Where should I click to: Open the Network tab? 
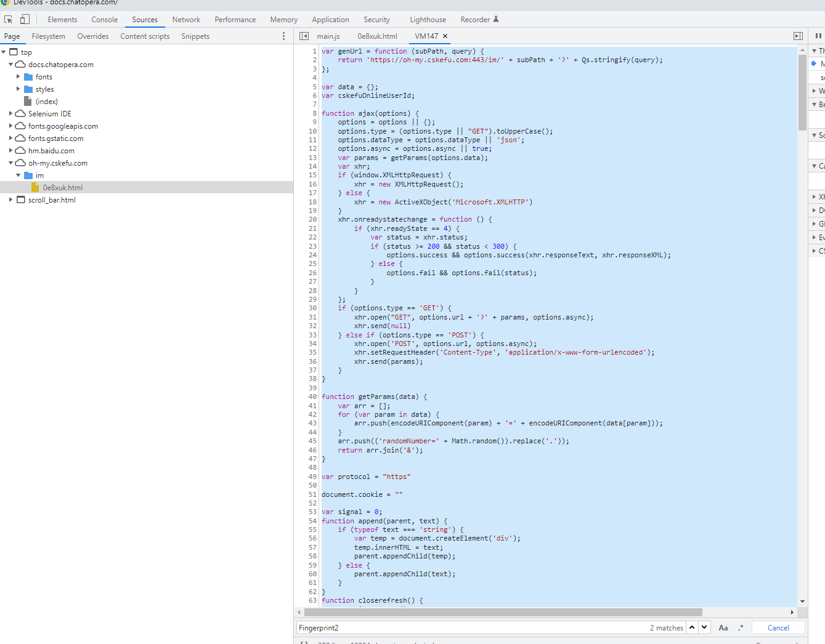(186, 20)
